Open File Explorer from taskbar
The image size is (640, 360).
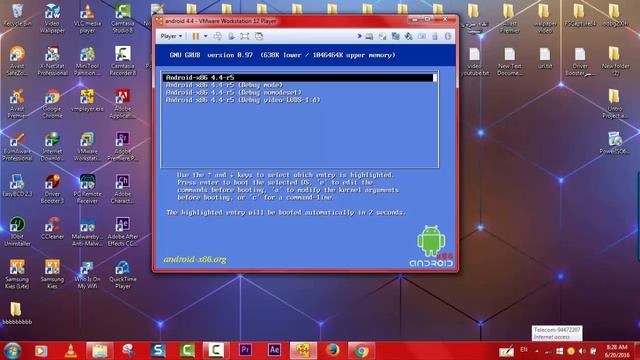pyautogui.click(x=99, y=351)
